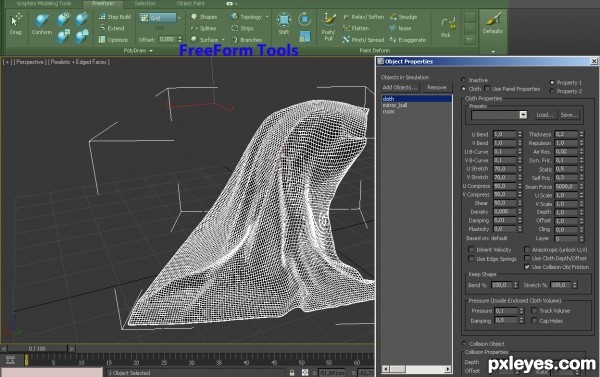The width and height of the screenshot is (600, 377).
Task: Choose the Extend tool
Action: point(112,28)
